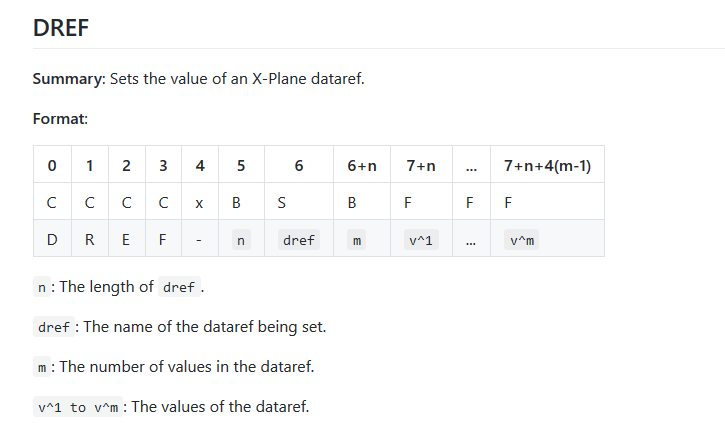Click the DREF heading
725x423 pixels.
[x=61, y=28]
